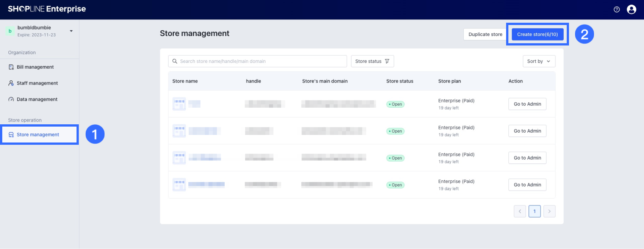The height and width of the screenshot is (249, 644).
Task: Open the Sort by dropdown
Action: pos(539,61)
